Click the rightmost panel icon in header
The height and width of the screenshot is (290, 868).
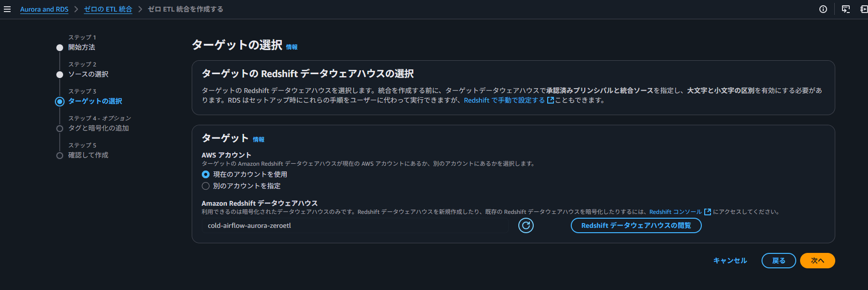click(x=864, y=9)
